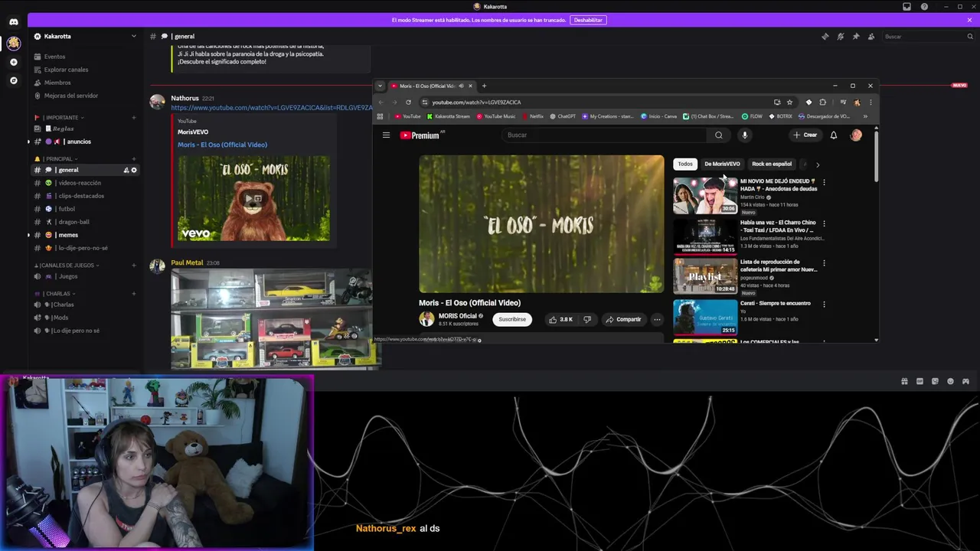Open Chrome apps grid in bookmarks bar
Screen dimensions: 980x551
click(381, 116)
